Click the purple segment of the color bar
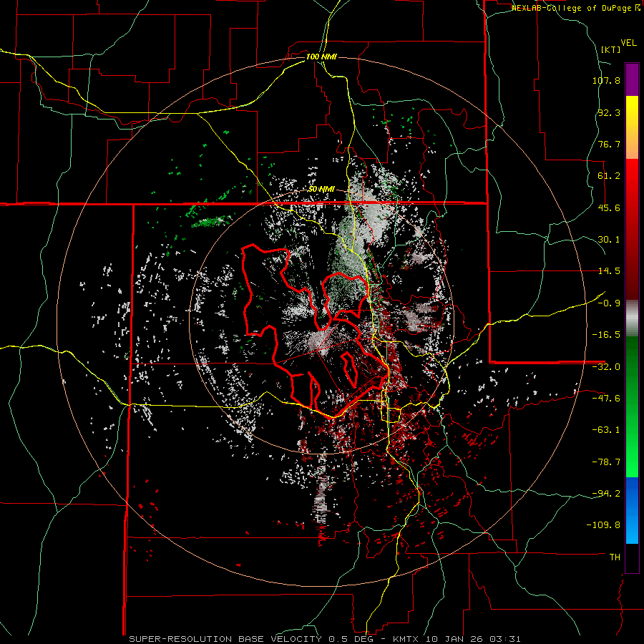The image size is (644, 644). point(632,79)
